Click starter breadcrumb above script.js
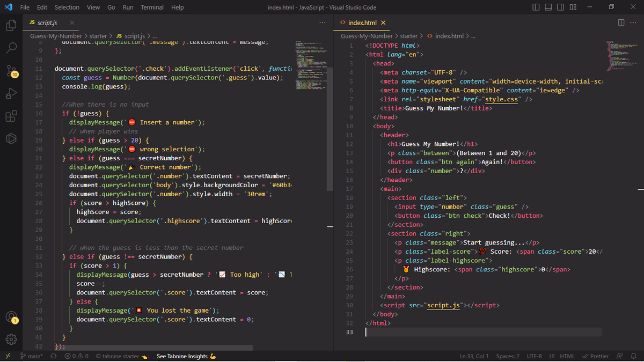644x362 pixels. [x=98, y=35]
